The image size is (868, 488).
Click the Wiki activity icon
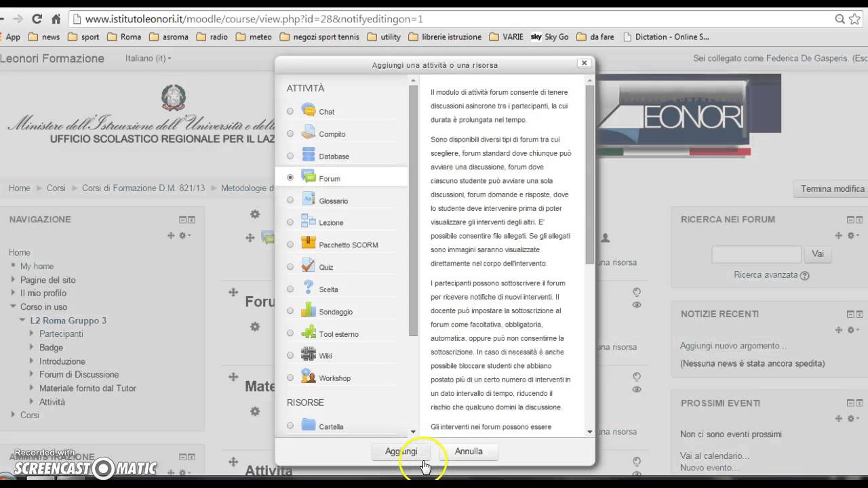(309, 355)
